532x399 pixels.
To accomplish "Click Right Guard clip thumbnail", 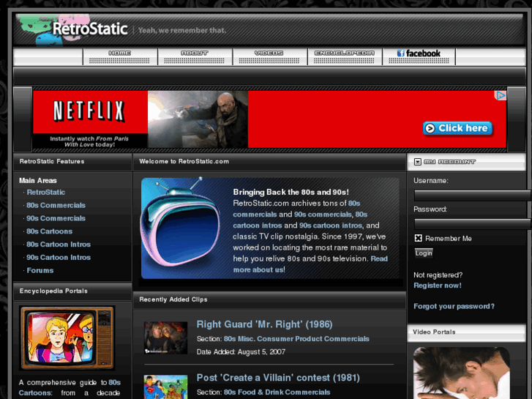I will click(165, 338).
